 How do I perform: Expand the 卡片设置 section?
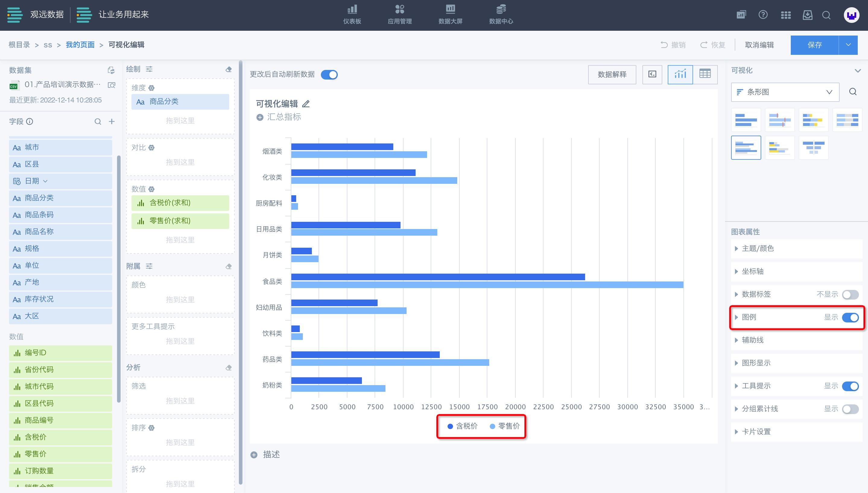797,432
